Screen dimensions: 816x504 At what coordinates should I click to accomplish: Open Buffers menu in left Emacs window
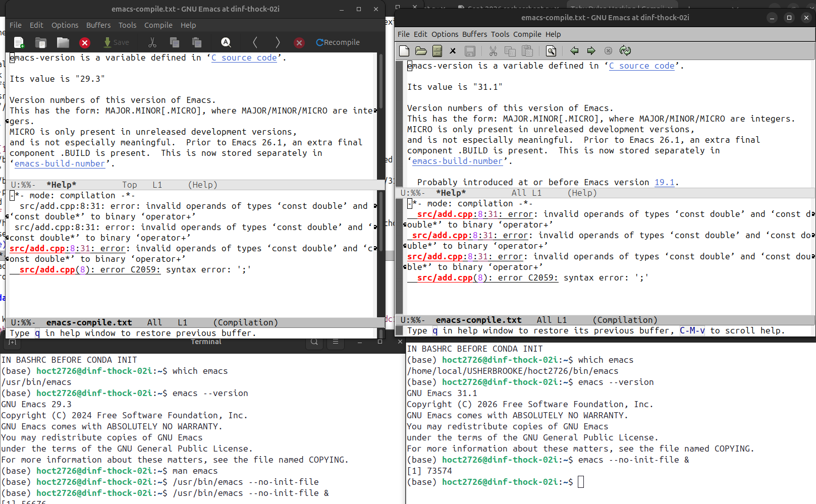(x=98, y=25)
